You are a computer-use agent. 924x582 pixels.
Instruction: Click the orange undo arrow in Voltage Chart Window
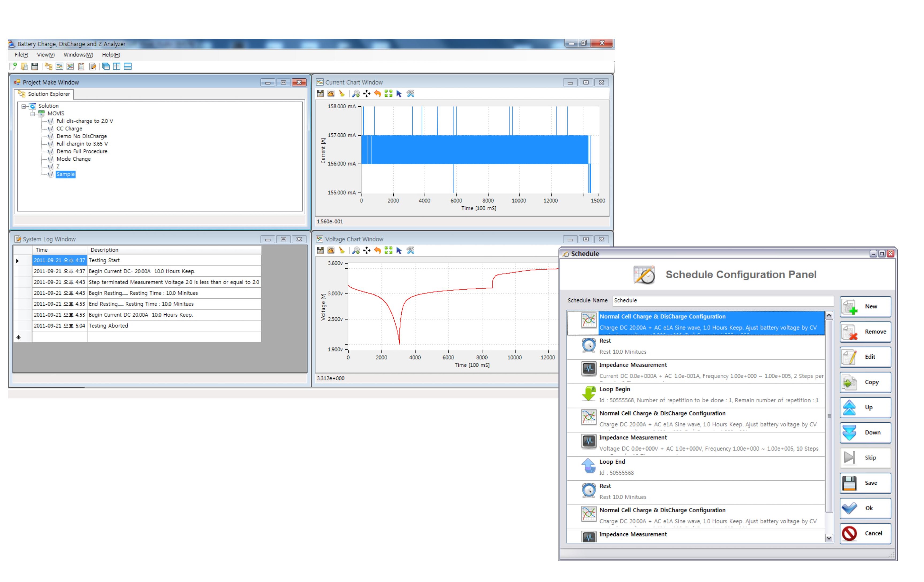(x=378, y=250)
